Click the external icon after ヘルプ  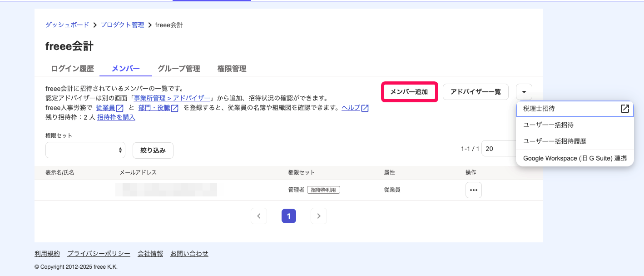pos(365,108)
